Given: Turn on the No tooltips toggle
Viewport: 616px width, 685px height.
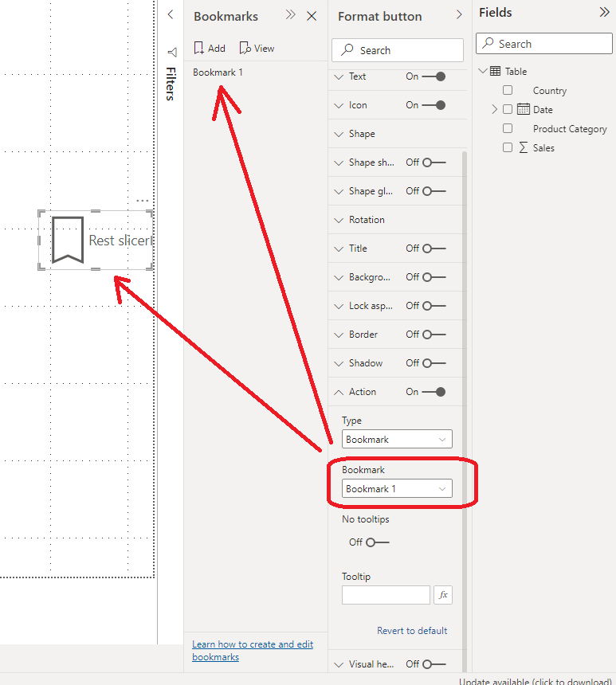Looking at the screenshot, I should 378,542.
